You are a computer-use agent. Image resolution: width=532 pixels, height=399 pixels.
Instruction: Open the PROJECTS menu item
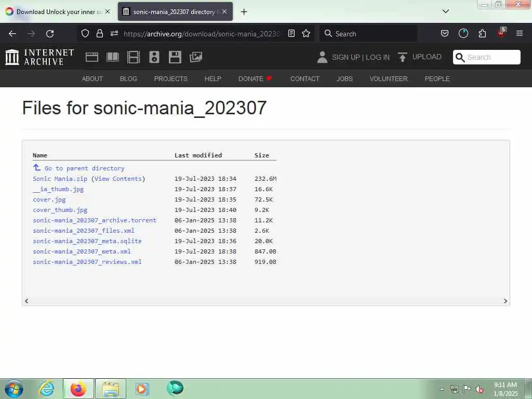tap(170, 79)
